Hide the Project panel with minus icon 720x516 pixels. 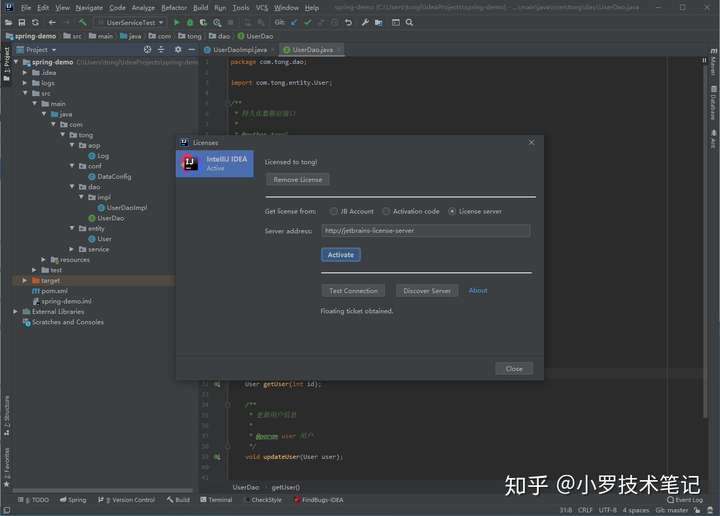[191, 50]
